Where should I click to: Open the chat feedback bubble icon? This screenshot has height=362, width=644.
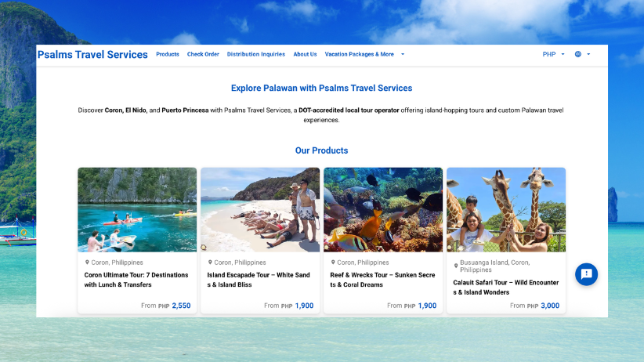click(x=586, y=274)
